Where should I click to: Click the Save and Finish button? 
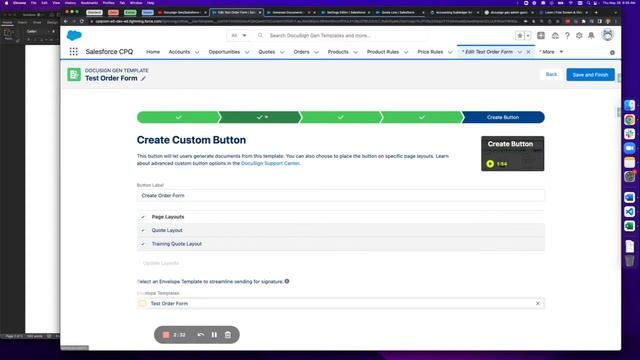(590, 75)
